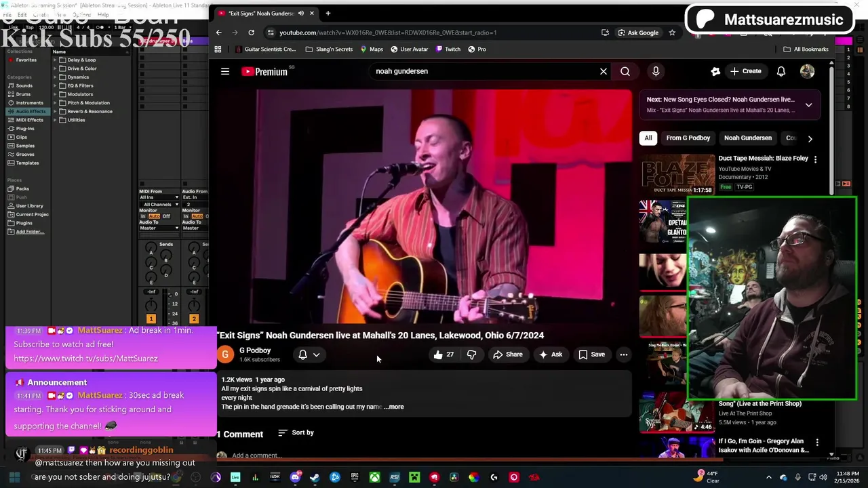The width and height of the screenshot is (868, 488).
Task: Mute the tab via speaker icon
Action: pos(301,13)
